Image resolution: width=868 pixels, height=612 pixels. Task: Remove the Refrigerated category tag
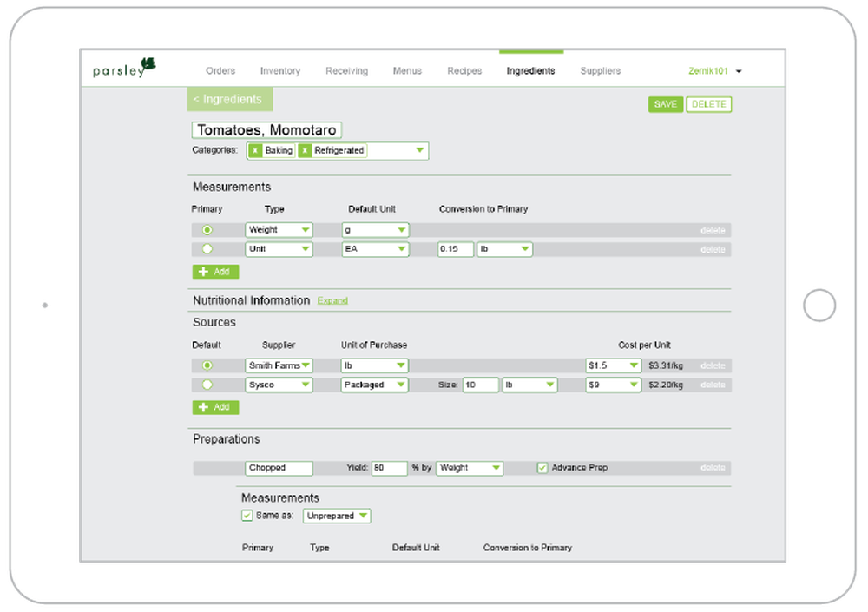(305, 150)
